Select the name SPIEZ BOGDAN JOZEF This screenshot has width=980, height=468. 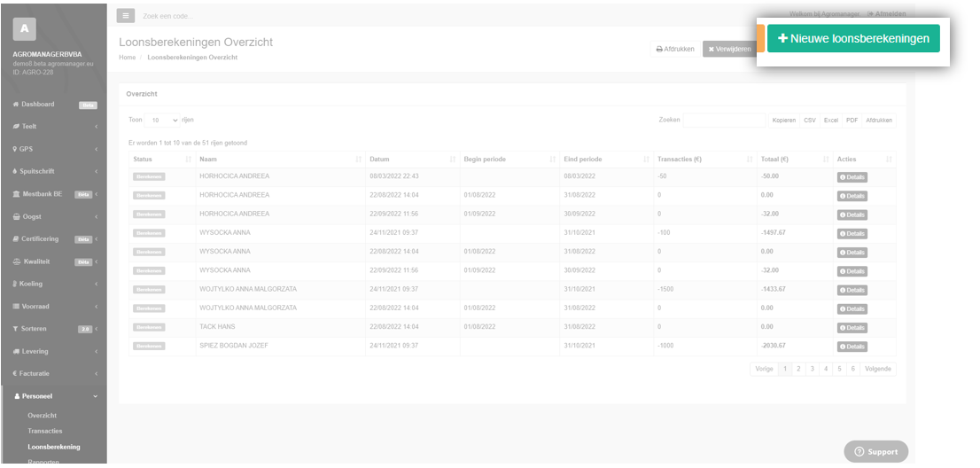point(234,346)
